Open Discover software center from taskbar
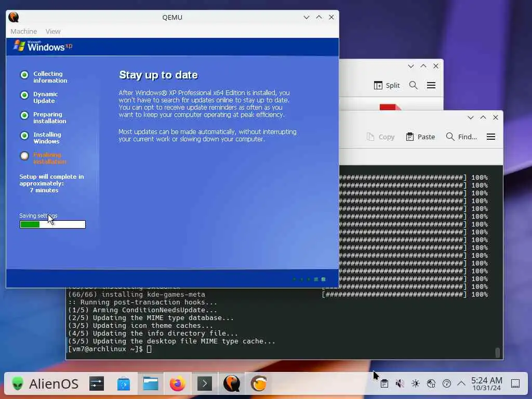This screenshot has width=532, height=399. tap(124, 384)
